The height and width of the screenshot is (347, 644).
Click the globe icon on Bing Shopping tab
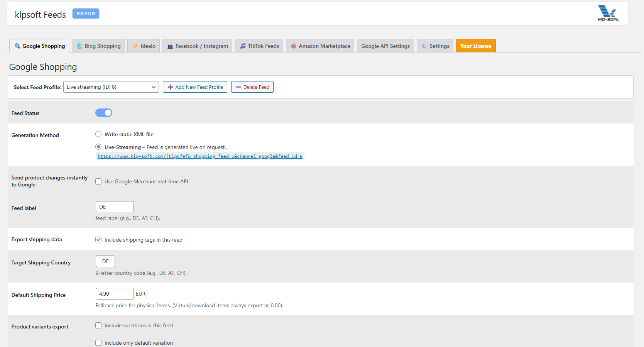tap(79, 46)
